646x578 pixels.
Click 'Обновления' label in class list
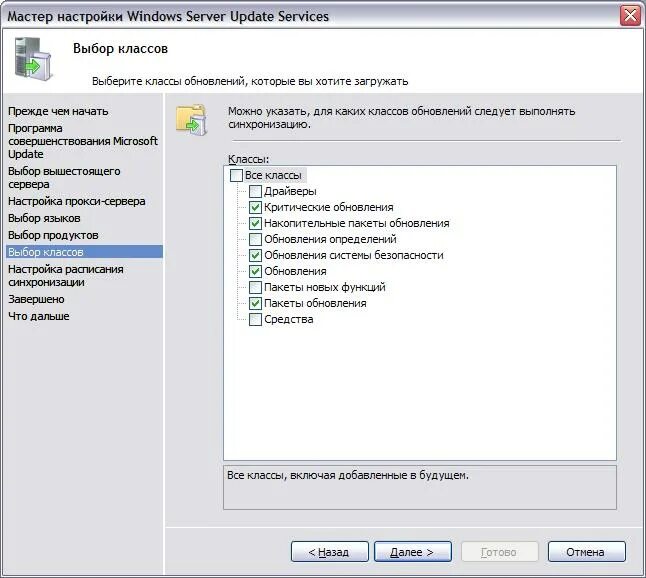point(295,271)
